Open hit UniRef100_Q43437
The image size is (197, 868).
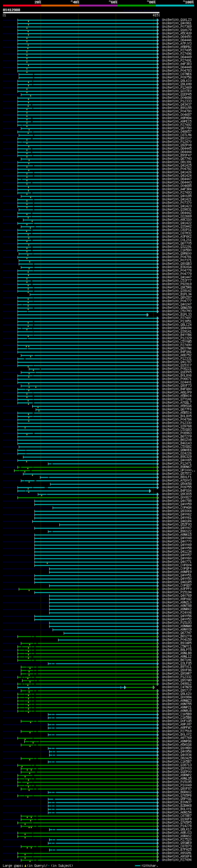[x=177, y=104]
